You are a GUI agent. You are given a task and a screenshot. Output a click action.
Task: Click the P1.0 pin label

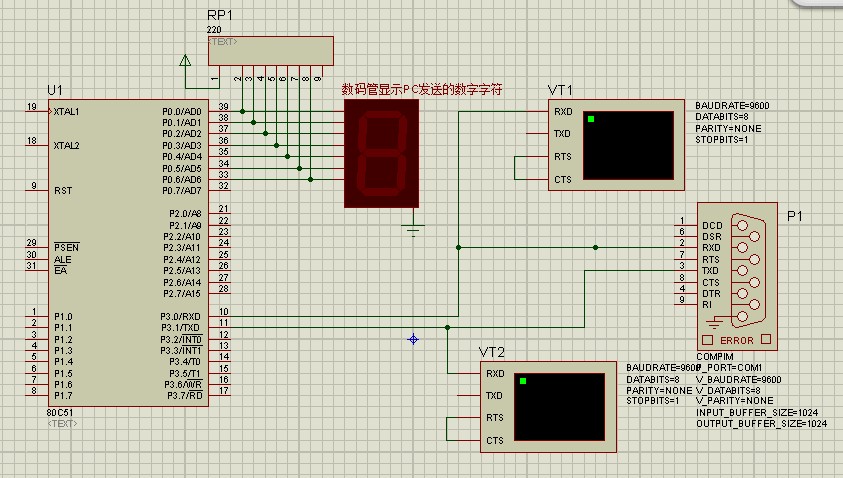click(x=63, y=317)
